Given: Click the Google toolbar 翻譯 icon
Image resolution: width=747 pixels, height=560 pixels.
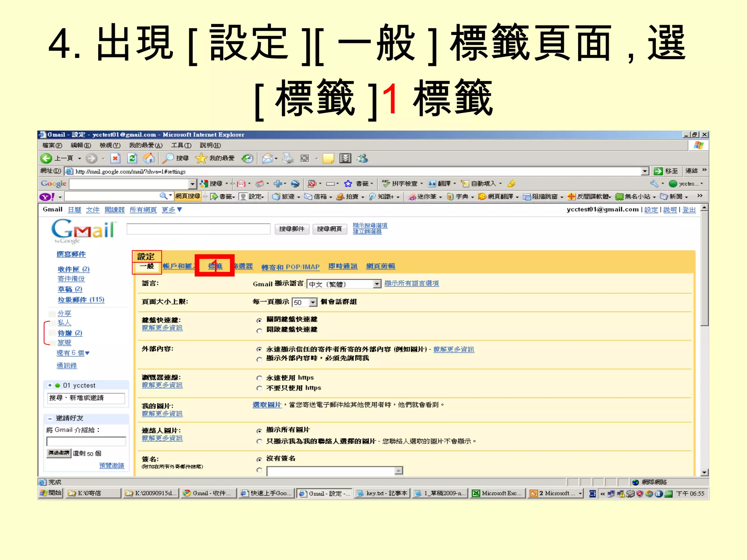Looking at the screenshot, I should (x=432, y=183).
